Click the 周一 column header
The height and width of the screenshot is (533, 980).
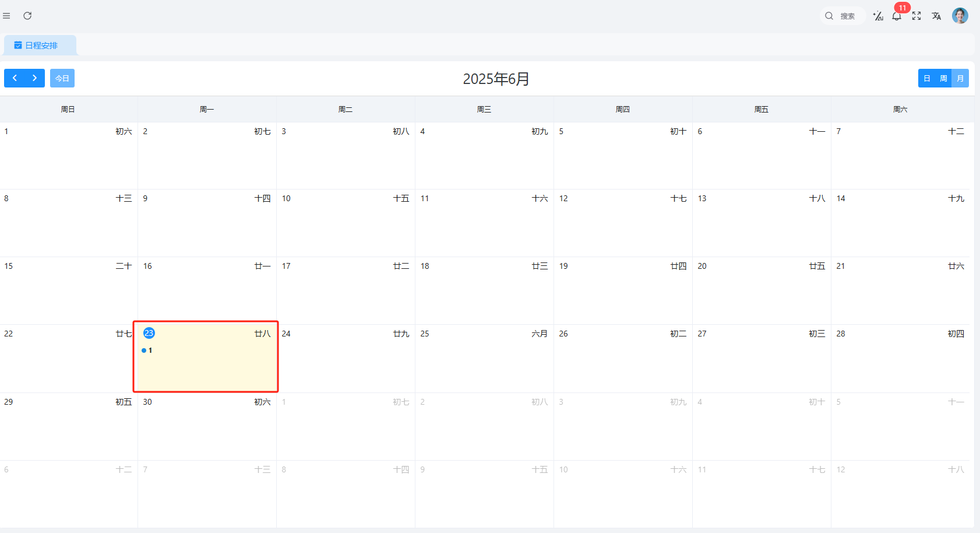pyautogui.click(x=207, y=109)
